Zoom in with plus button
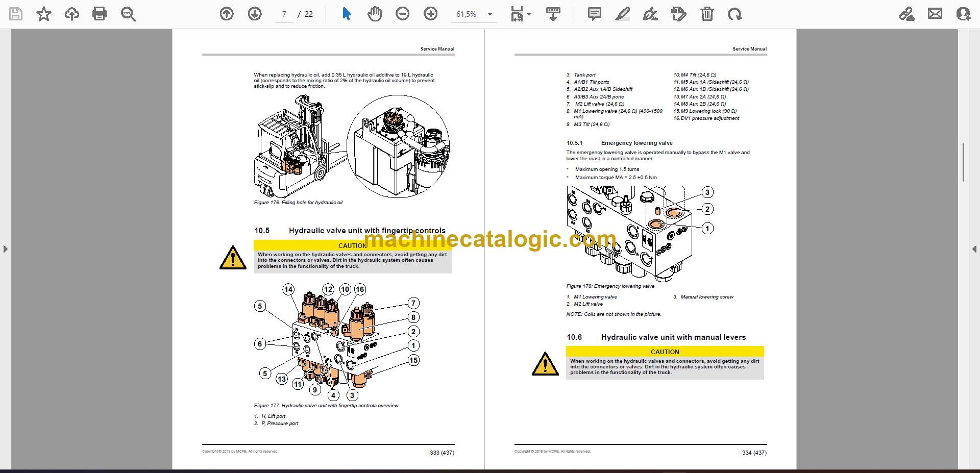The height and width of the screenshot is (473, 980). coord(431,14)
